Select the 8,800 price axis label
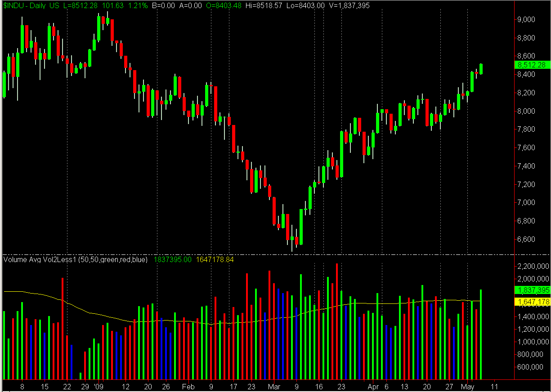This screenshot has height=392, width=551. (525, 38)
